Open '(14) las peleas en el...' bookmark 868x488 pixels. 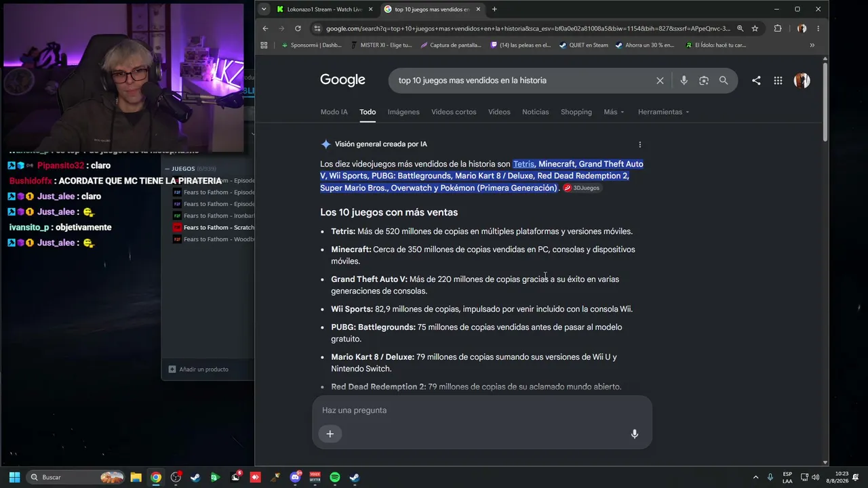[519, 45]
